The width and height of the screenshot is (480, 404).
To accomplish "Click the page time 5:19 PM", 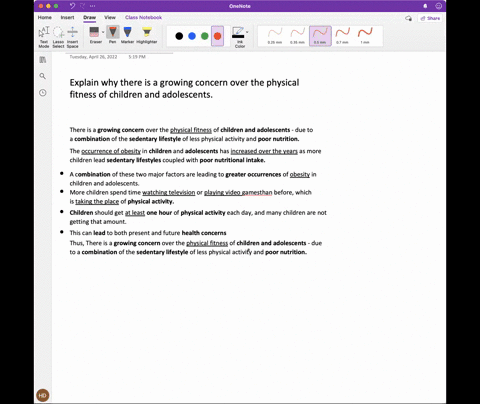I will [x=137, y=57].
